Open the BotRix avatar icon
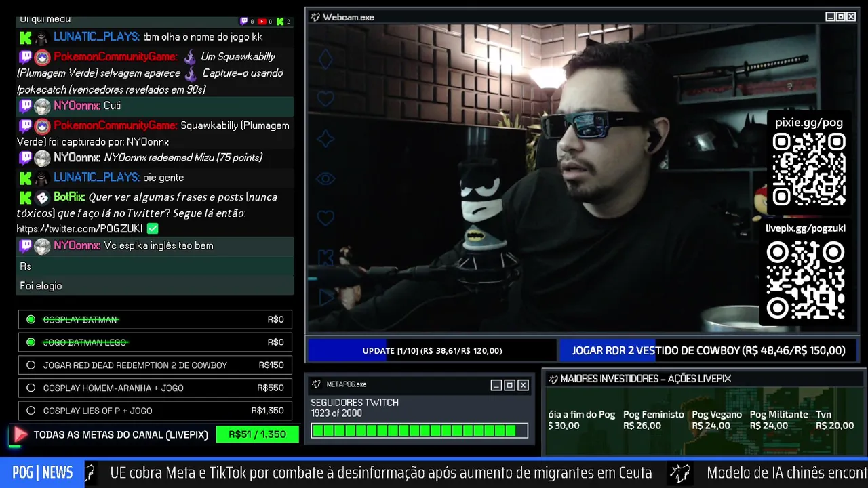This screenshot has height=488, width=868. 42,197
